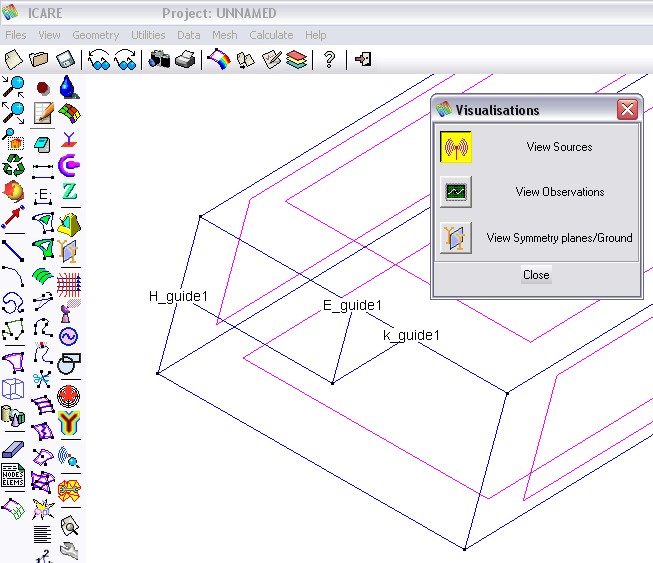Click the H_guide1 label in the viewport
This screenshot has width=653, height=563.
pyautogui.click(x=178, y=296)
